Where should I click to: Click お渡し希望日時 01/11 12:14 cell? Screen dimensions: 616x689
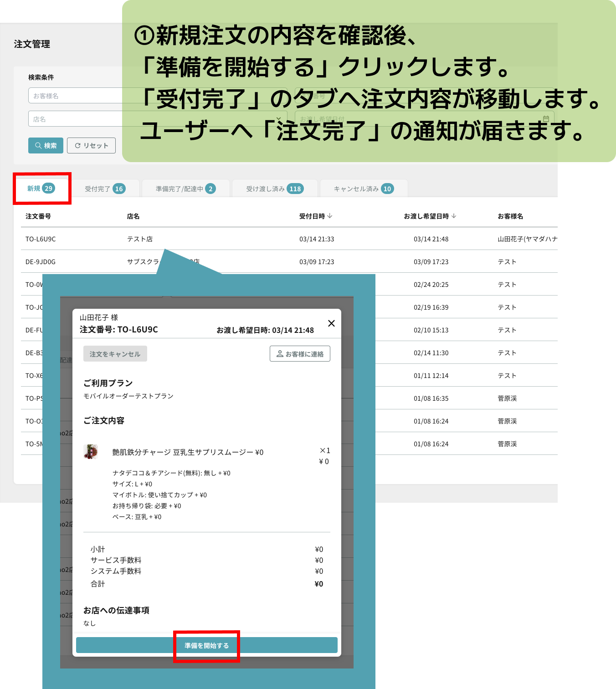[431, 376]
